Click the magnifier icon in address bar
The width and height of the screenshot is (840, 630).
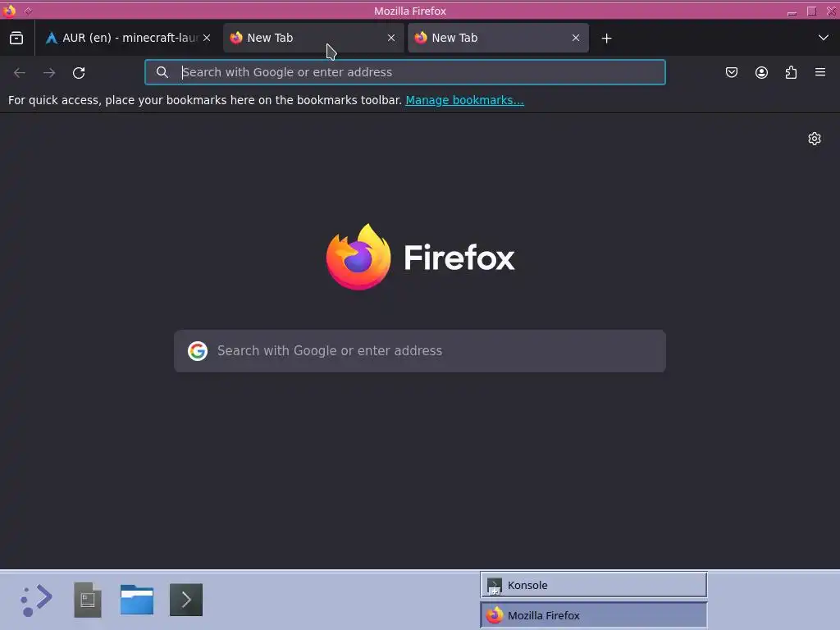[x=162, y=72]
